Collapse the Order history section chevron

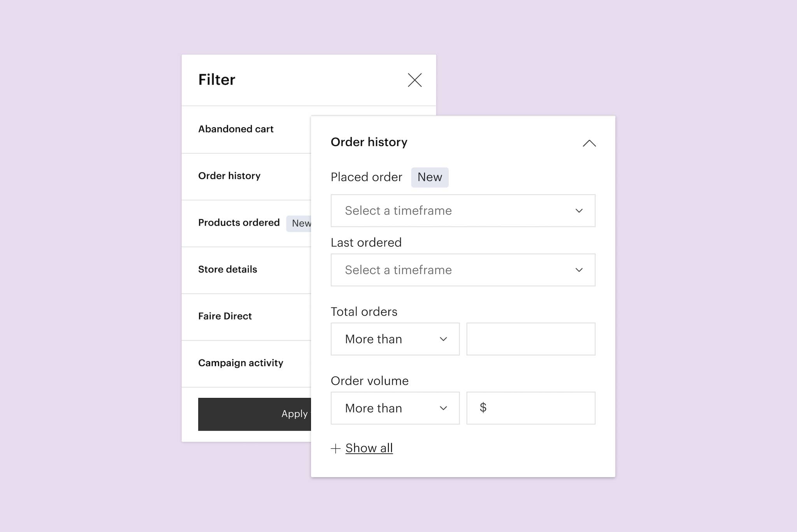pos(589,143)
